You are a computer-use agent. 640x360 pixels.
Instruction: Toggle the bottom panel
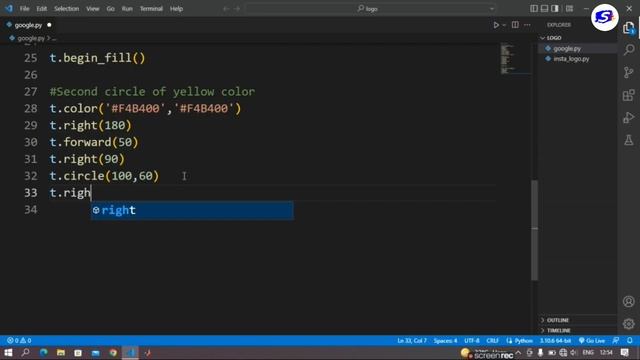click(544, 9)
